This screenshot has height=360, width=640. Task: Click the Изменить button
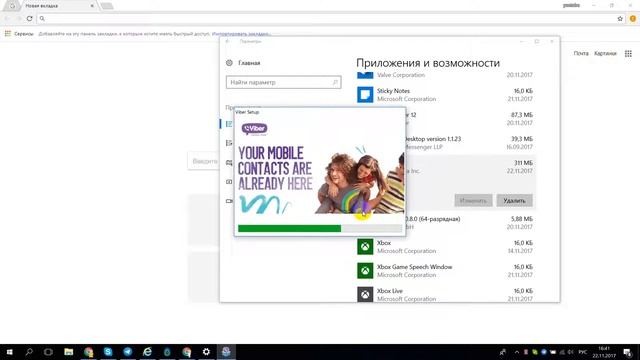tap(473, 200)
